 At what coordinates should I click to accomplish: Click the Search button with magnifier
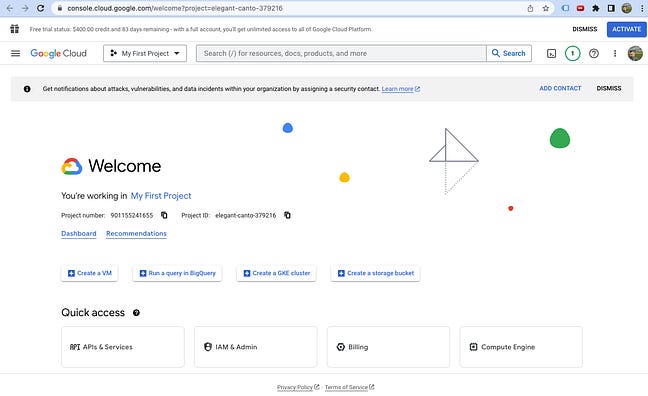(509, 53)
